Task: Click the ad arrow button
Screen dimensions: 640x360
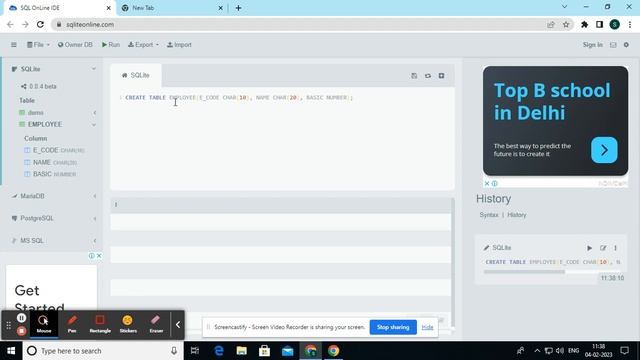Action: (604, 150)
